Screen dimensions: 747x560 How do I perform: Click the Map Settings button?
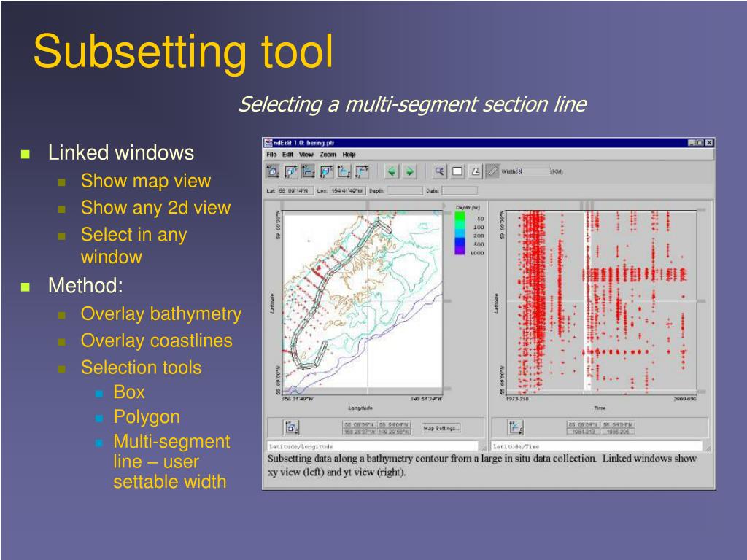coord(441,428)
